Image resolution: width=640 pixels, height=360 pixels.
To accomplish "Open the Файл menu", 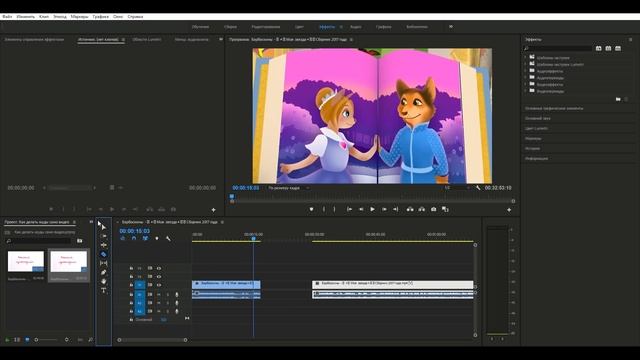I will pyautogui.click(x=7, y=17).
